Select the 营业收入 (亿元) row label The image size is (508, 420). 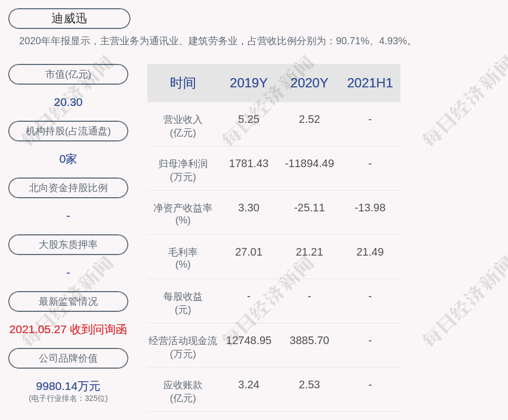pos(183,126)
